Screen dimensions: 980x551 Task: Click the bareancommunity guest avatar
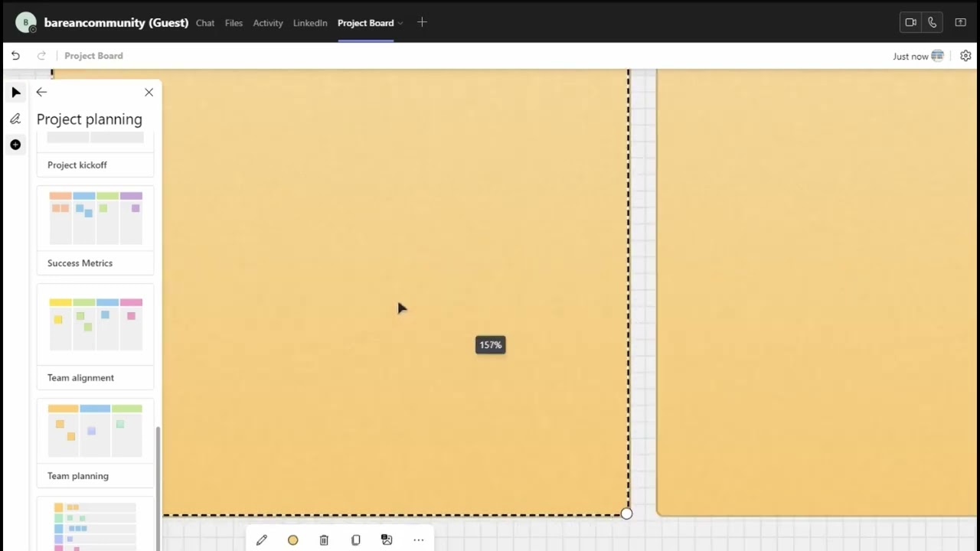(x=26, y=22)
